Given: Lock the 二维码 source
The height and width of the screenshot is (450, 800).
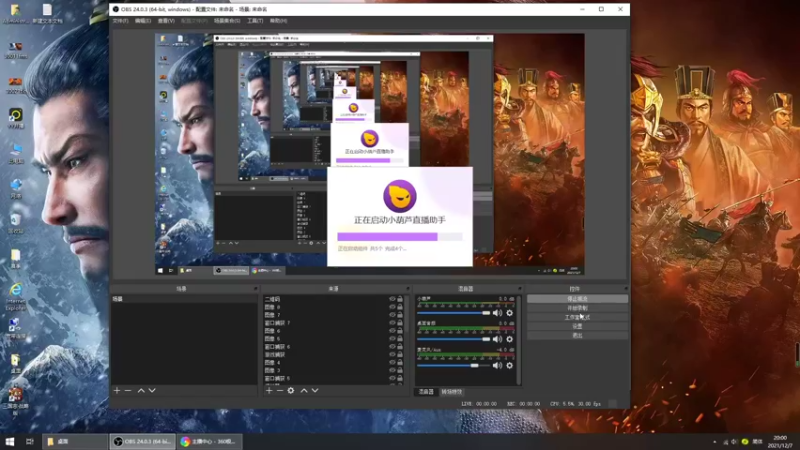Looking at the screenshot, I should (x=400, y=299).
